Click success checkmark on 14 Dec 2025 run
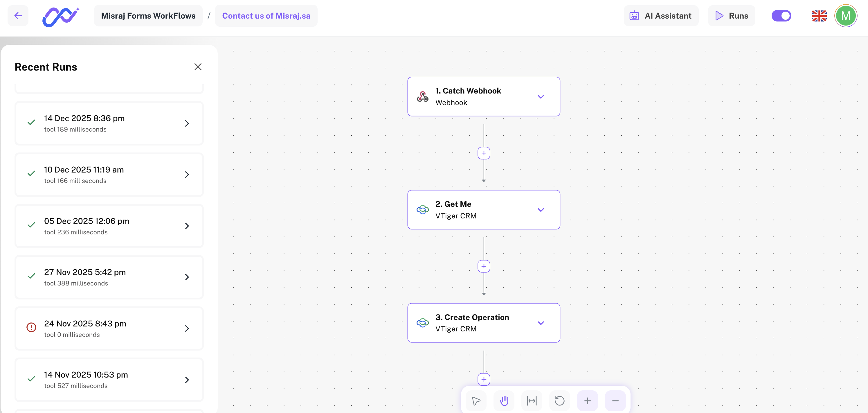The height and width of the screenshot is (413, 868). (x=31, y=122)
